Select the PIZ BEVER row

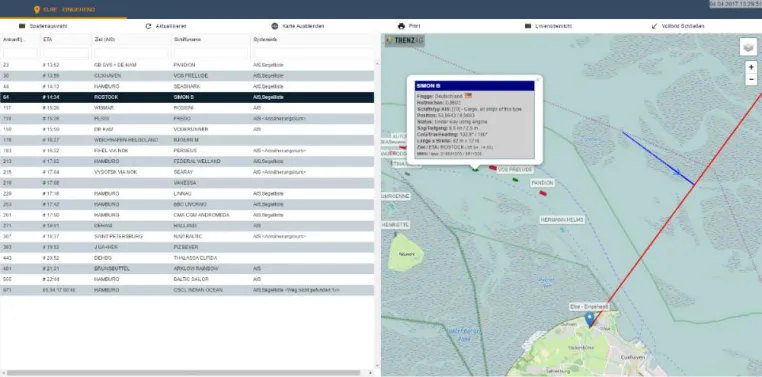[187, 247]
